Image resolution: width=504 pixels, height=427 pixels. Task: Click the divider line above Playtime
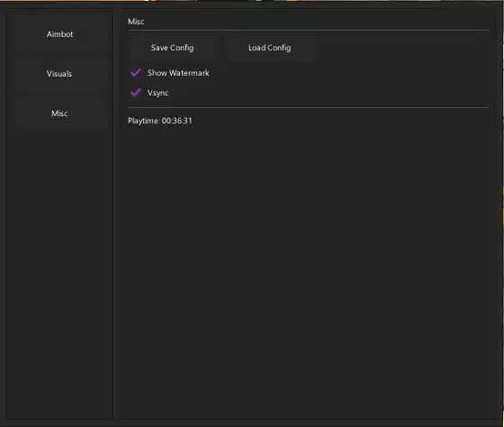308,107
